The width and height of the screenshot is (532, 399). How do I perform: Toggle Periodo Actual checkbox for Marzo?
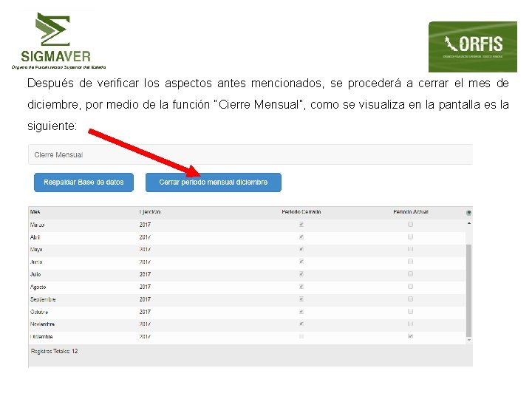coord(411,225)
